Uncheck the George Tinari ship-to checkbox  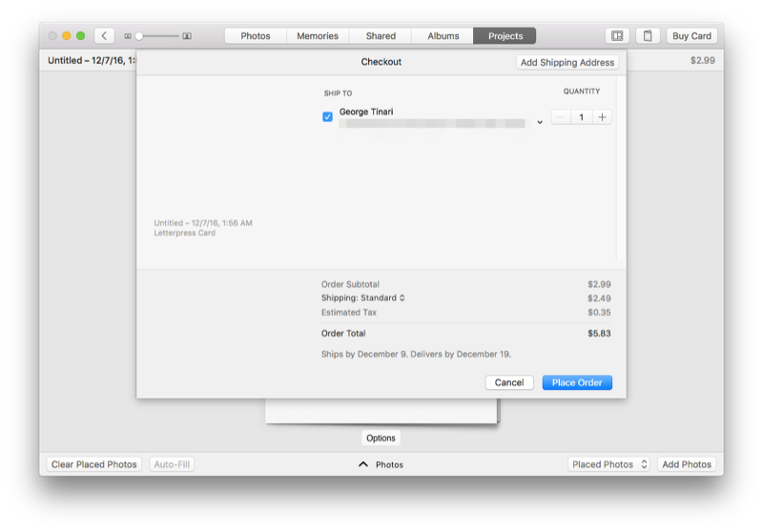pos(327,117)
